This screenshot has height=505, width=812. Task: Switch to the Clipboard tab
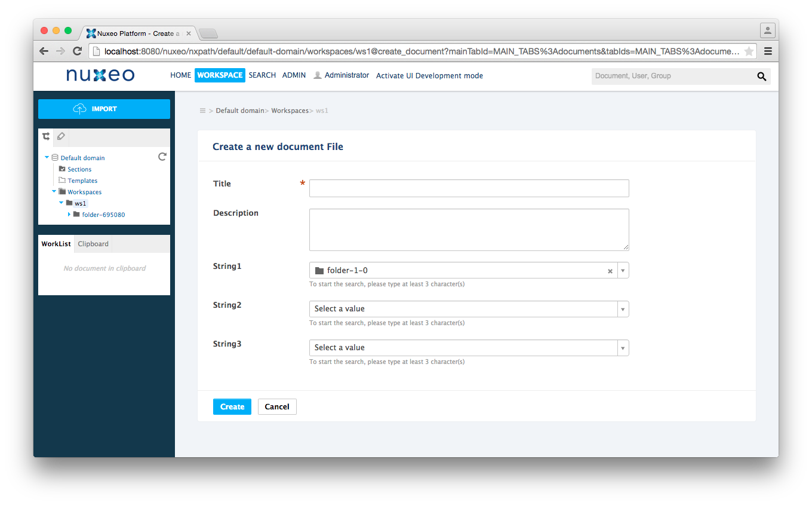(93, 243)
